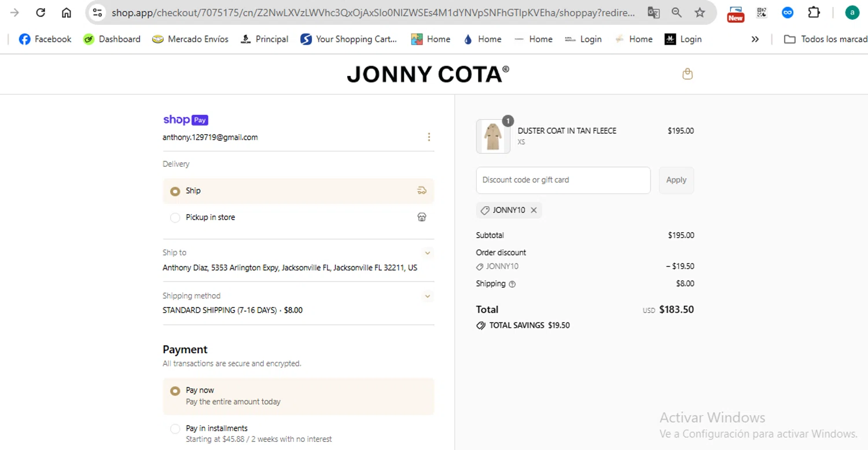Click the $183.50 total amount
Image resolution: width=868 pixels, height=450 pixels.
(676, 309)
